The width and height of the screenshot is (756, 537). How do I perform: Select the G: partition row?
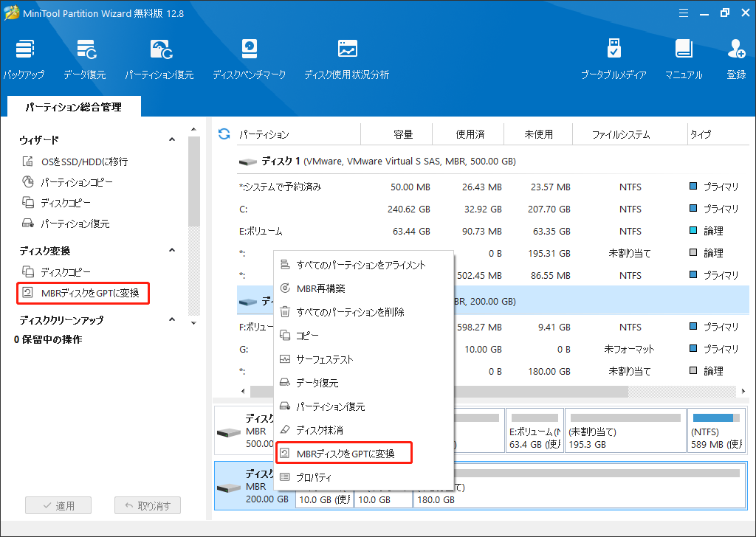pyautogui.click(x=492, y=349)
